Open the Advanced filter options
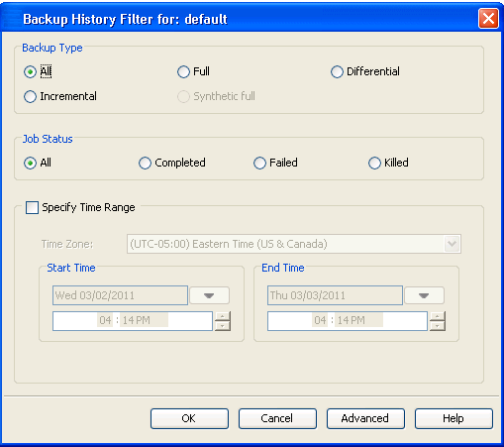This screenshot has width=504, height=447. click(365, 419)
